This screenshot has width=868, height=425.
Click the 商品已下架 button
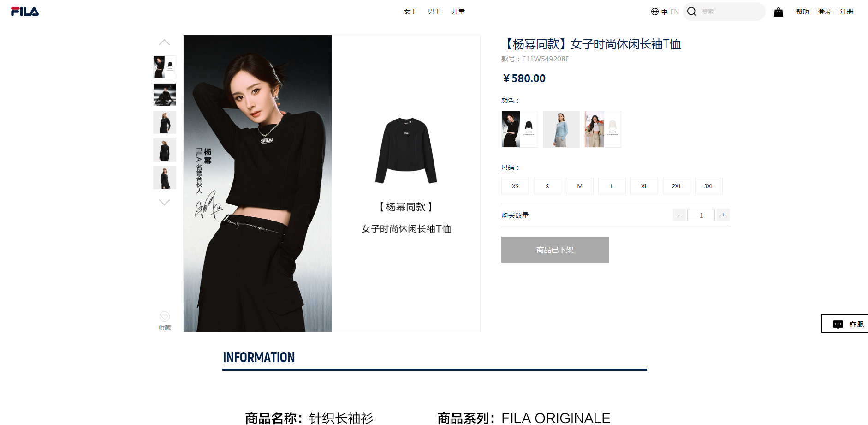555,250
